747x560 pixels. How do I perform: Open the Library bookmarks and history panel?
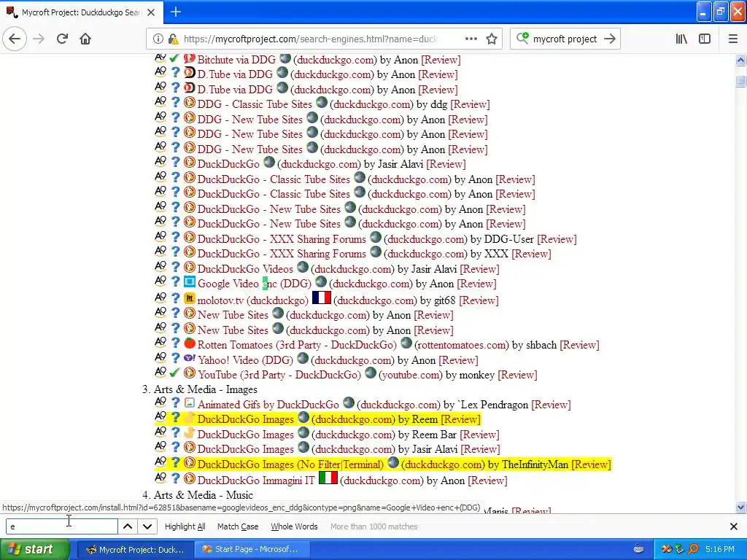pyautogui.click(x=681, y=39)
